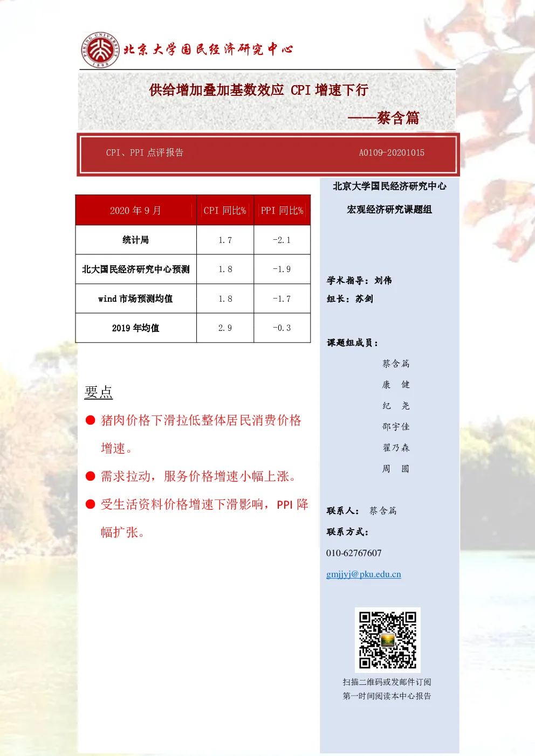
Task: Select 2019 average PPI value -0.3
Action: [x=282, y=328]
